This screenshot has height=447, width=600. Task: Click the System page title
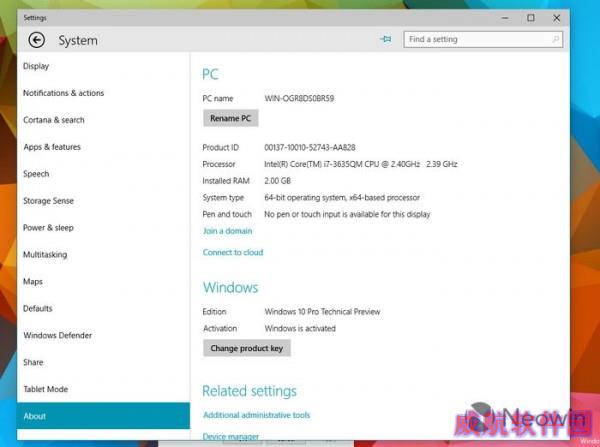78,41
